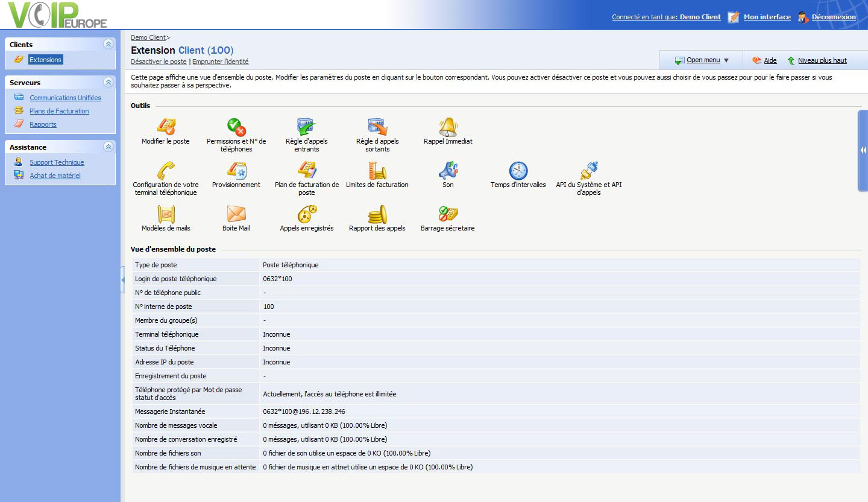Open Barrage secrétaire icon
Viewport: 868px width, 502px height.
[x=448, y=214]
